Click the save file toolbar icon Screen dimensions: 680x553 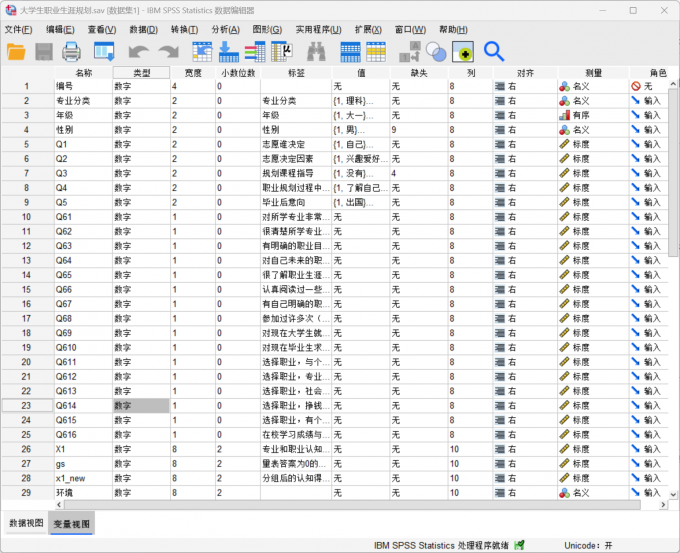[x=45, y=51]
